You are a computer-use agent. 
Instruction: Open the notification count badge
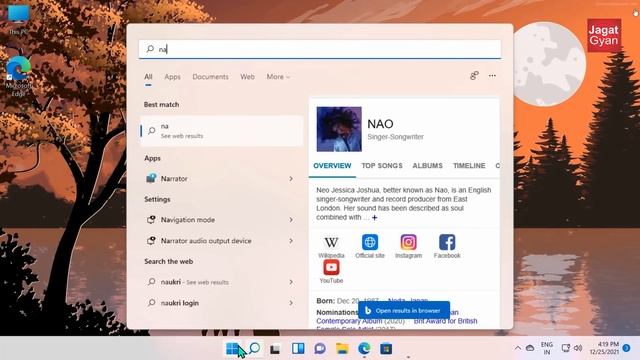(x=627, y=348)
